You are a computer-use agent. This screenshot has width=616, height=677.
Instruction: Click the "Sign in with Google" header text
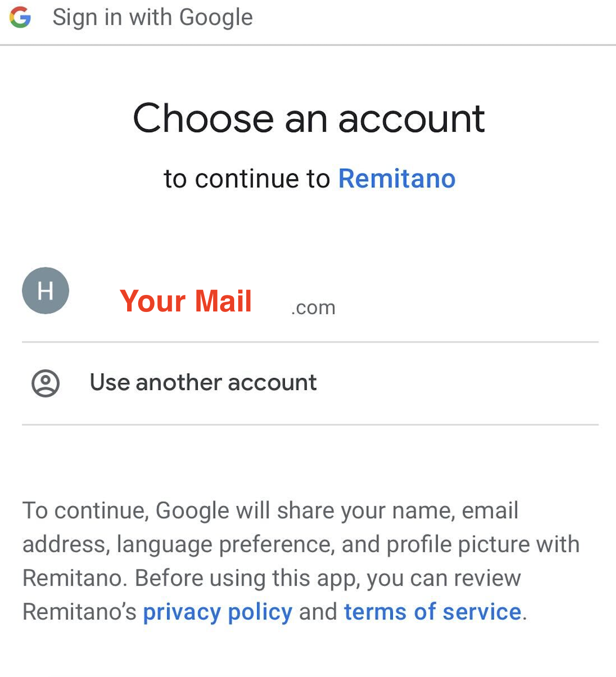click(153, 18)
